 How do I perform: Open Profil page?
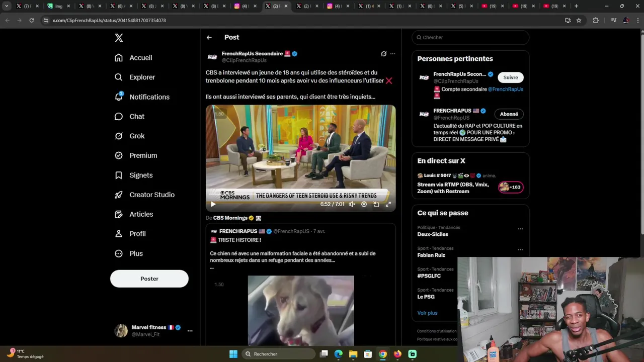coord(130,234)
